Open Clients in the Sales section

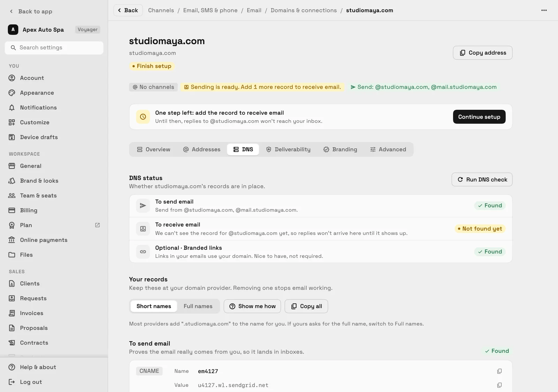pyautogui.click(x=54, y=284)
